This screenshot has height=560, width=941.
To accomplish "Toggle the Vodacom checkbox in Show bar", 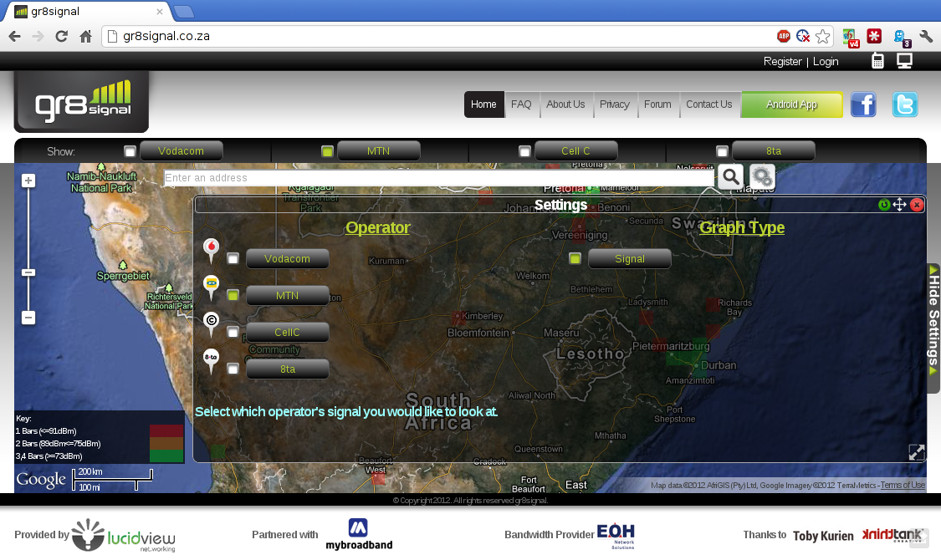I will pos(130,151).
